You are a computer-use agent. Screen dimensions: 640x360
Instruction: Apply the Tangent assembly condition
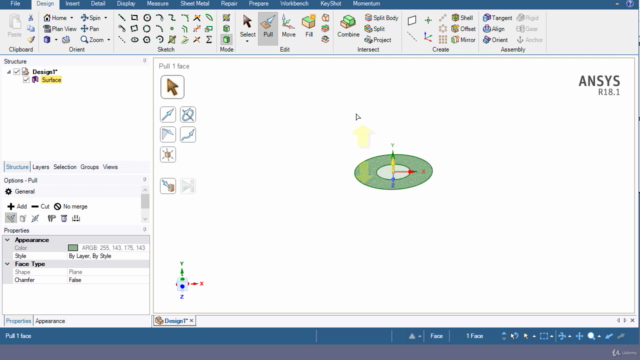click(497, 18)
